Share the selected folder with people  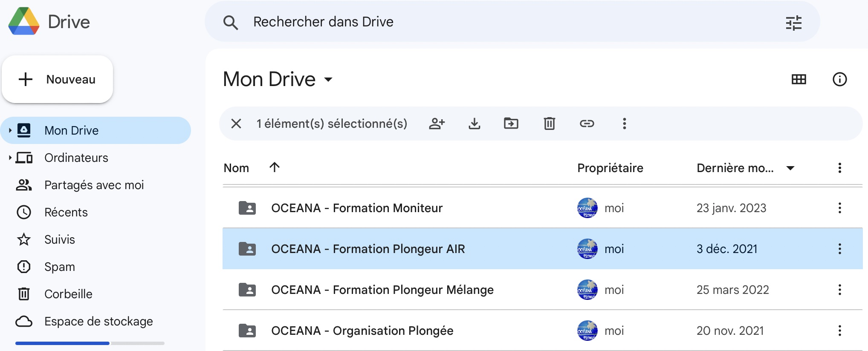(437, 124)
